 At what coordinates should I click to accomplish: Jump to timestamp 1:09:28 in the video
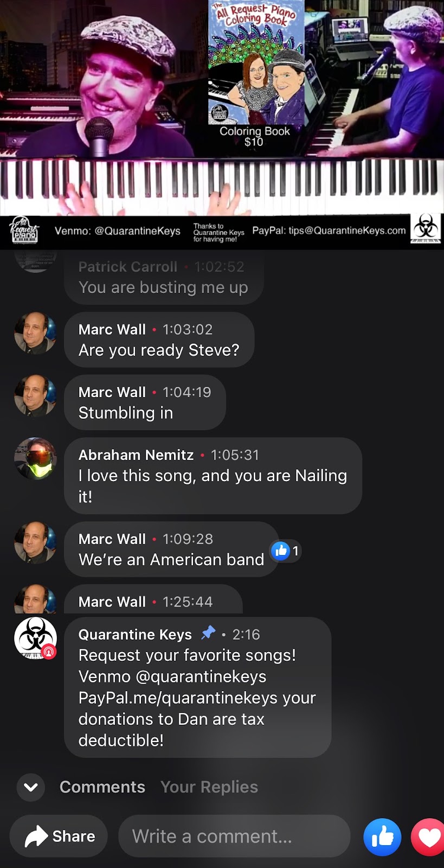click(x=188, y=539)
